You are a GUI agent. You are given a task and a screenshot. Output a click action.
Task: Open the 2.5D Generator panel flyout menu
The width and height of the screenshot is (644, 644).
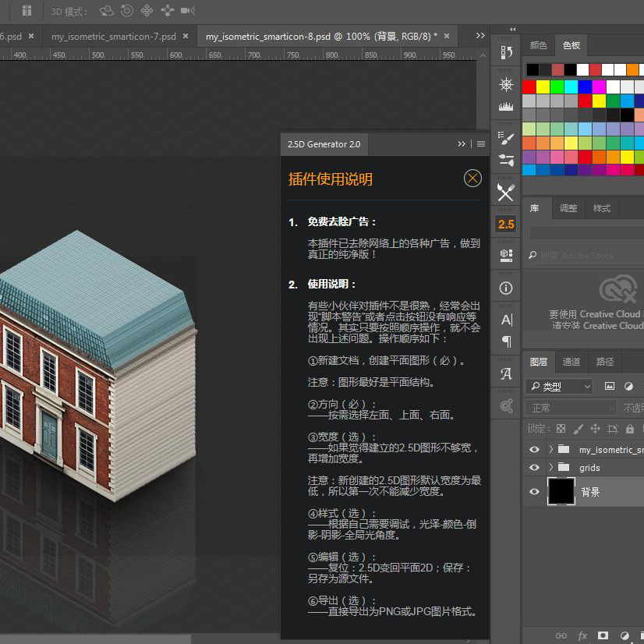pyautogui.click(x=481, y=144)
